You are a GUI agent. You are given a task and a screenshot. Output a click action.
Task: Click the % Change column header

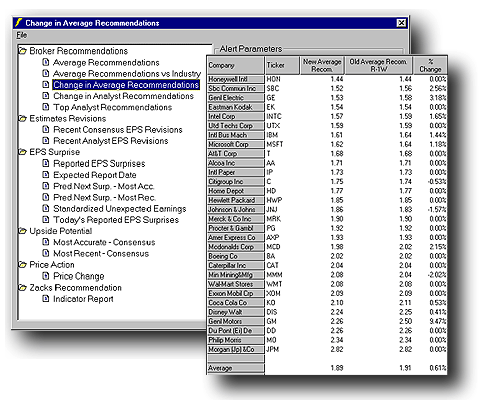[x=430, y=65]
